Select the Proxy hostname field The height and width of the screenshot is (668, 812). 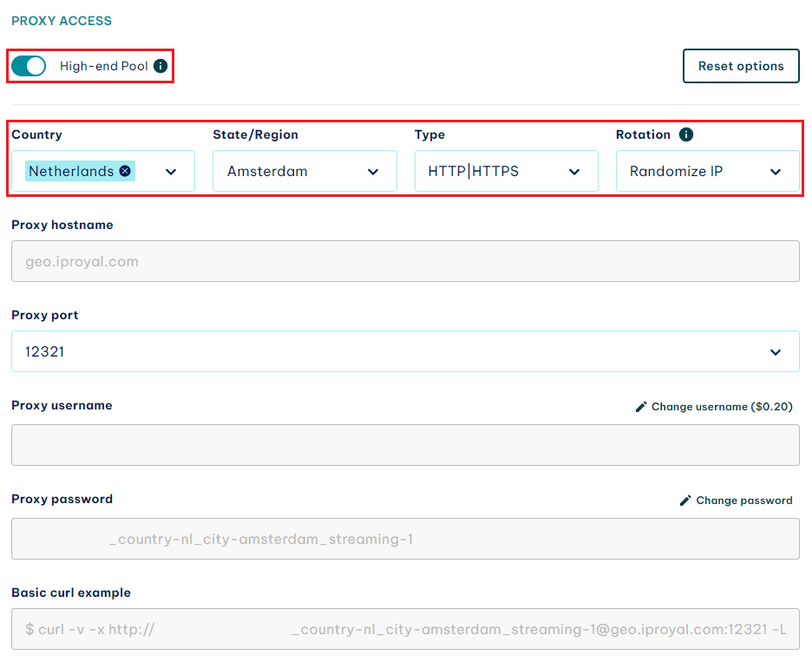[405, 261]
